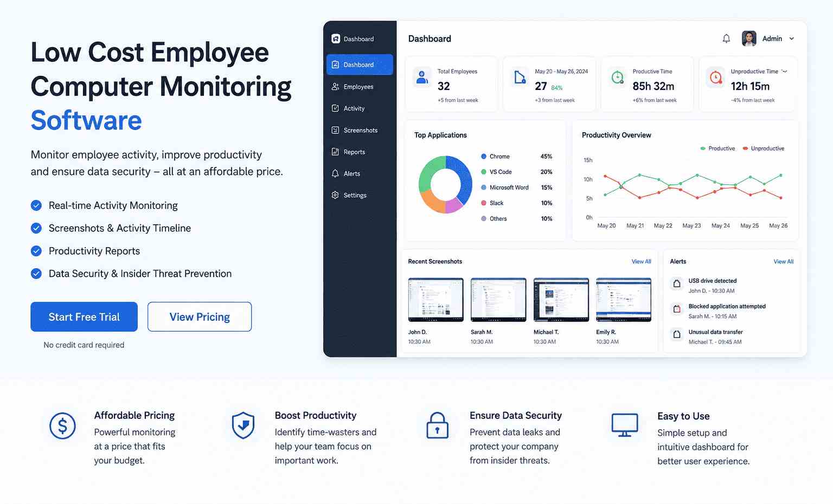Click the USB drive detected alert icon
The image size is (833, 504).
click(x=677, y=283)
